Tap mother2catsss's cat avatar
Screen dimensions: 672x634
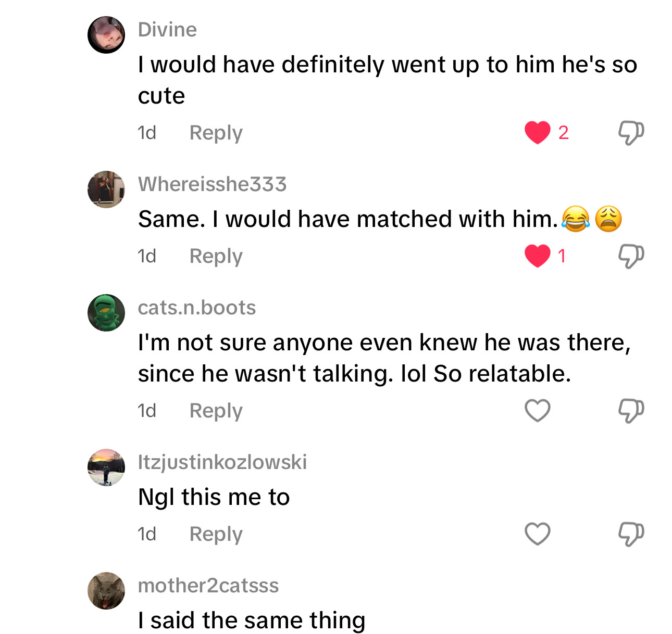106,591
